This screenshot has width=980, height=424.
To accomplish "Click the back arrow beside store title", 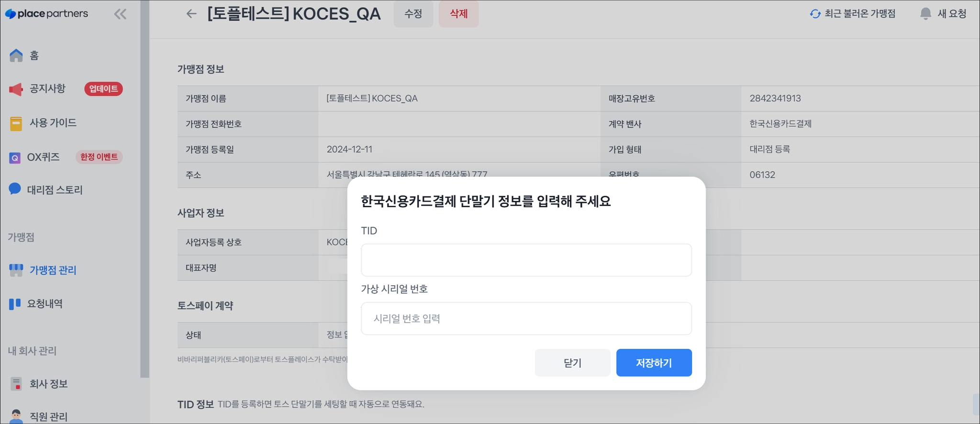I will point(191,14).
